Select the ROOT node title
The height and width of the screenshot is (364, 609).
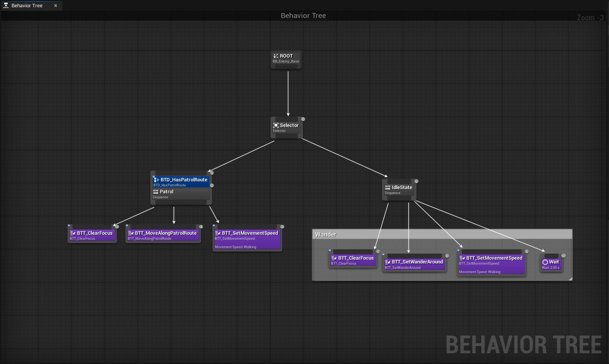pos(286,56)
